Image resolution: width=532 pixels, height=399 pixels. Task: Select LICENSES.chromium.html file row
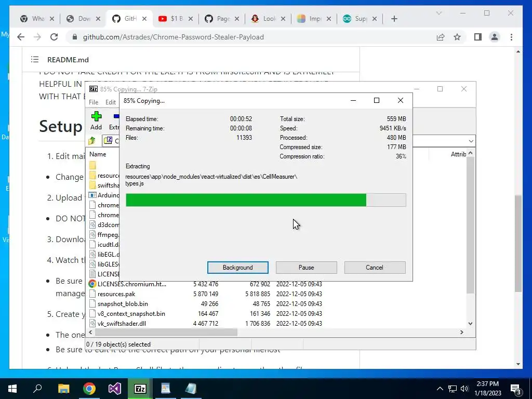tap(205, 284)
